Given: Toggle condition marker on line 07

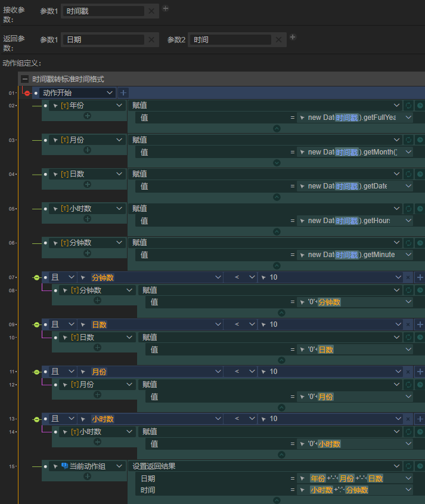Looking at the screenshot, I should [36, 277].
